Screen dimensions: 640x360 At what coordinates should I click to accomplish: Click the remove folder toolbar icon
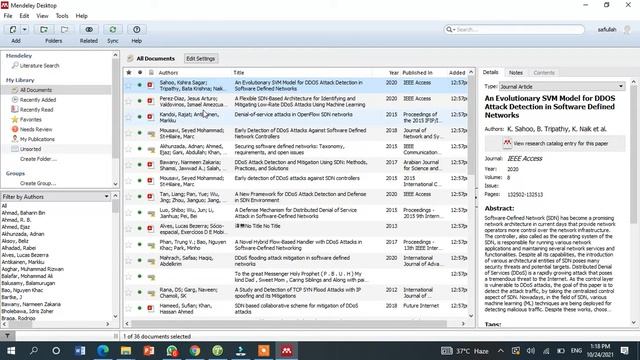click(64, 29)
